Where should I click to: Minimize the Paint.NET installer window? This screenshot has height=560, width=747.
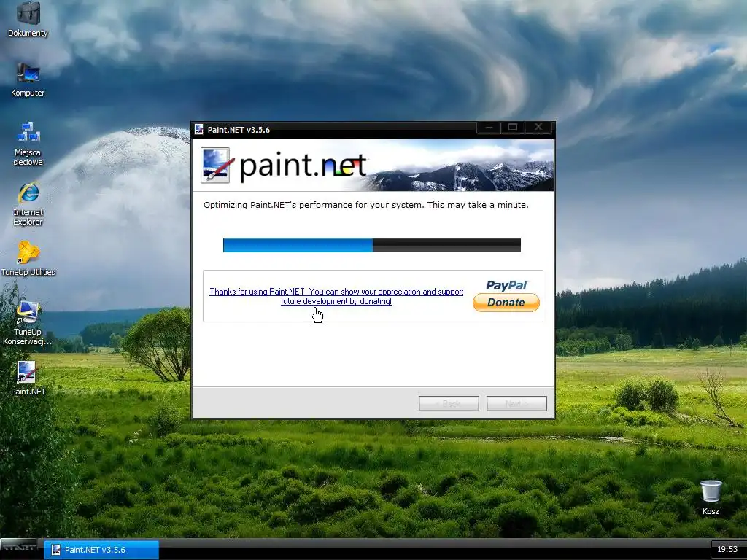[x=489, y=127]
